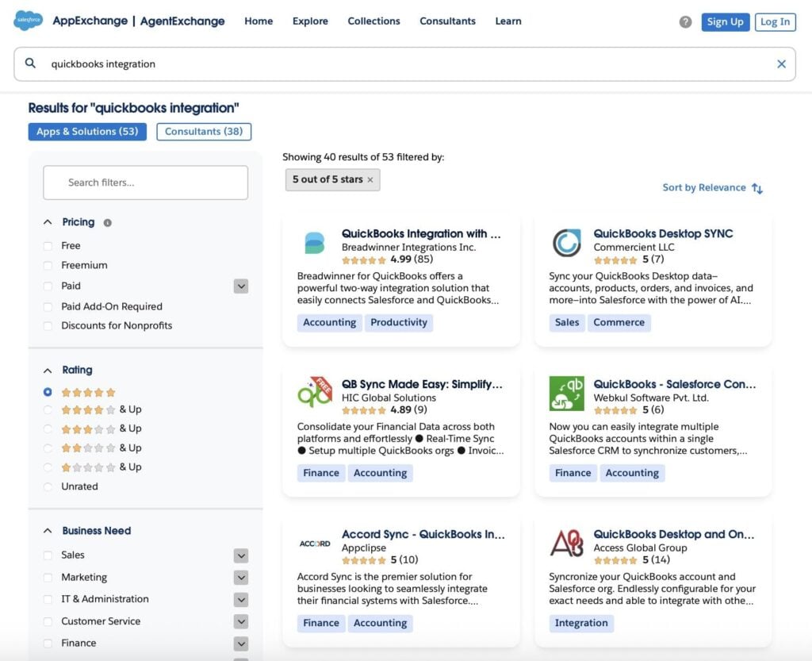Click the Log In button
812x661 pixels.
[x=776, y=21]
